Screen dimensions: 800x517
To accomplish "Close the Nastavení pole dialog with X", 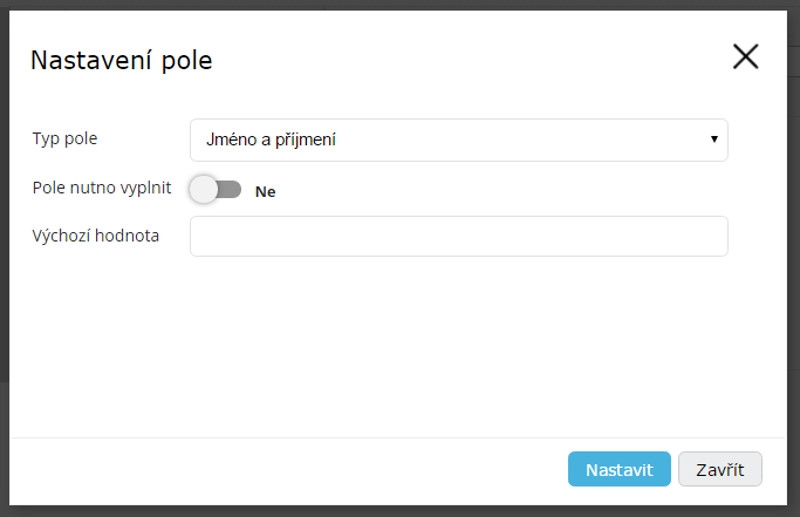I will (745, 56).
